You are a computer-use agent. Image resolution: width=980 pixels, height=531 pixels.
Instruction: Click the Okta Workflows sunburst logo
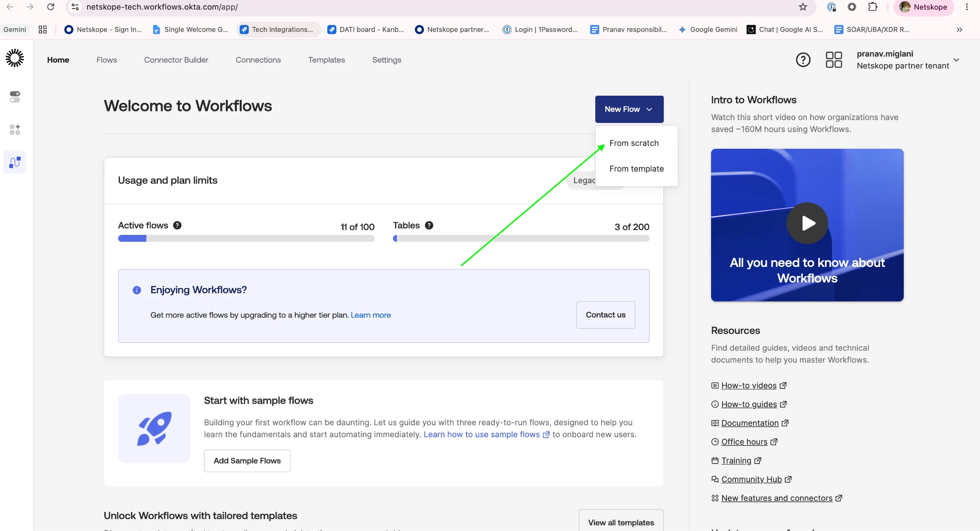coord(15,58)
